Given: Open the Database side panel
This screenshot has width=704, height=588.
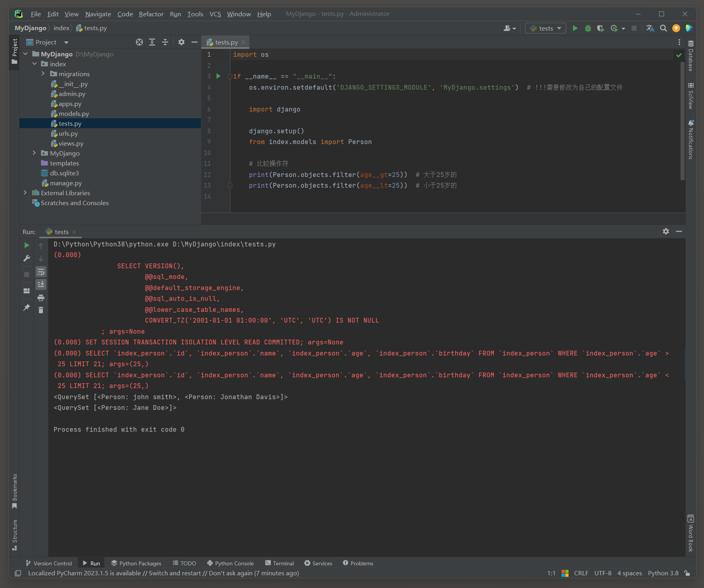Looking at the screenshot, I should click(691, 56).
